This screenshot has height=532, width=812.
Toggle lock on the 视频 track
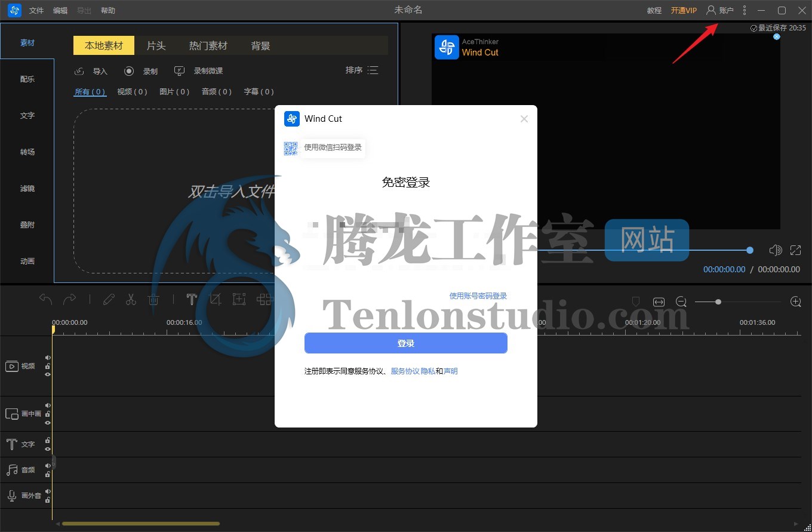[x=48, y=366]
